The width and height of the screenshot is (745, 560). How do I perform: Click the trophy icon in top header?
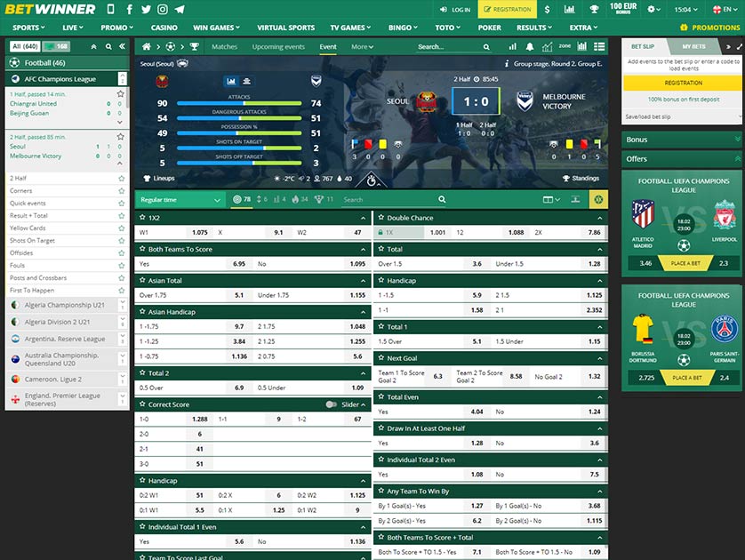594,9
